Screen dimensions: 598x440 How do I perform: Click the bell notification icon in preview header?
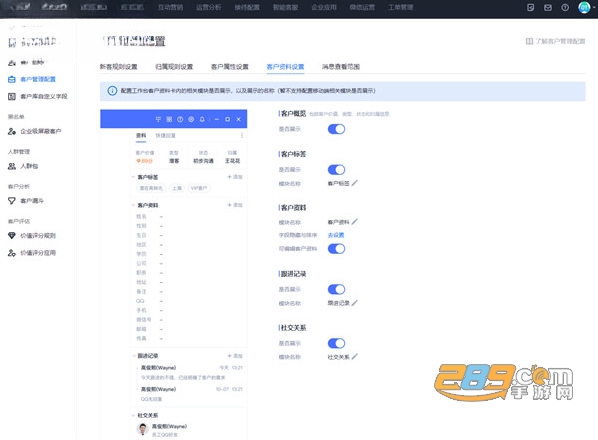202,119
